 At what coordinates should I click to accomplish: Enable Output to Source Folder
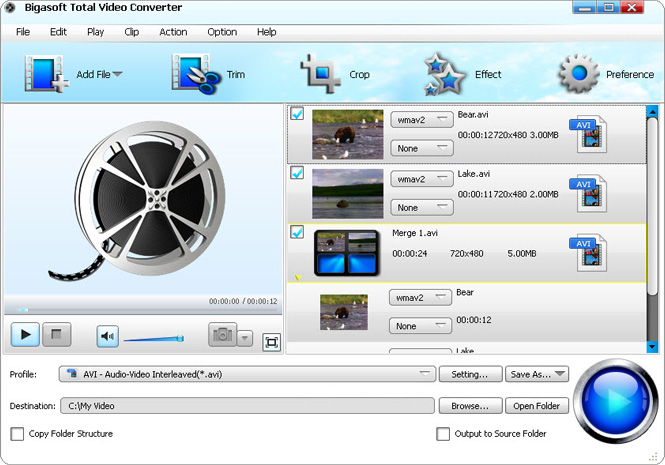click(x=443, y=434)
